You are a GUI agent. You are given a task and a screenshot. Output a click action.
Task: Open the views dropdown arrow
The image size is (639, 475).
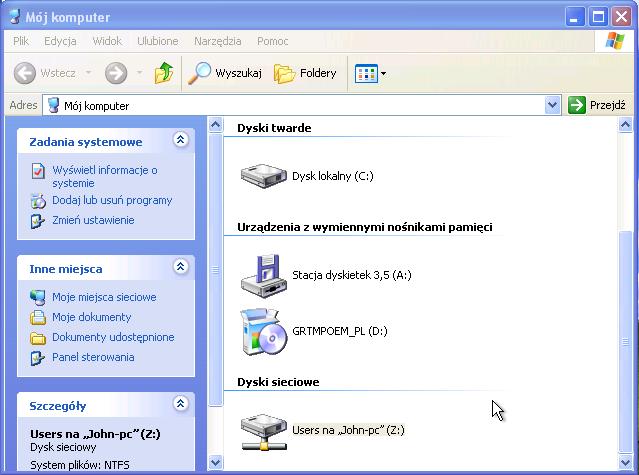click(x=383, y=74)
